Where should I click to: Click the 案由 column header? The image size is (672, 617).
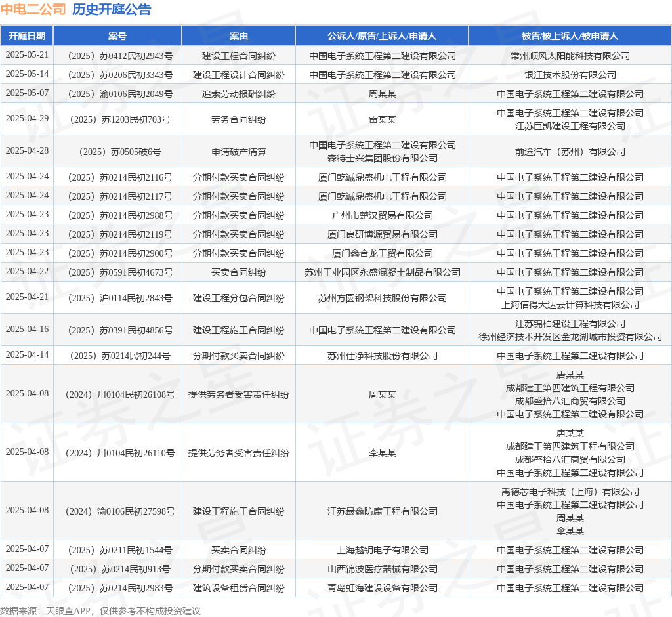239,36
